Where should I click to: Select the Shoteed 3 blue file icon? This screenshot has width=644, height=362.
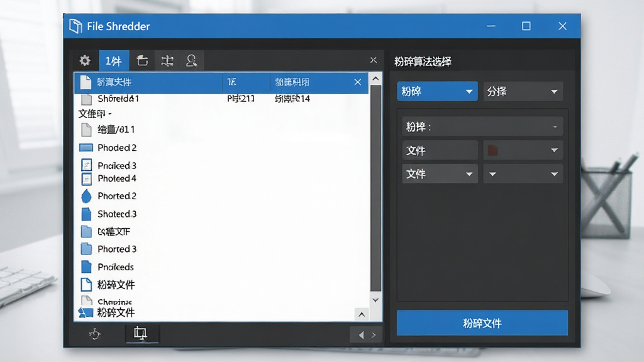pyautogui.click(x=86, y=214)
